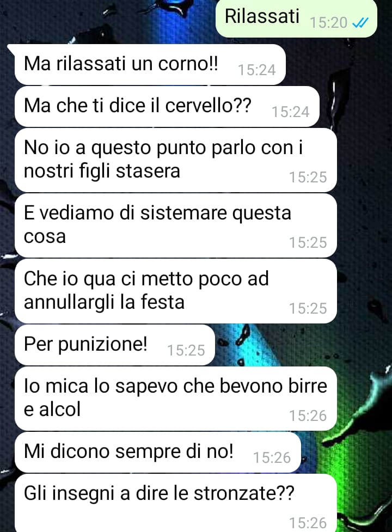Tap message mentioning 'bevono birre e alcol'
Screen dimensions: 392x532
pyautogui.click(x=176, y=399)
